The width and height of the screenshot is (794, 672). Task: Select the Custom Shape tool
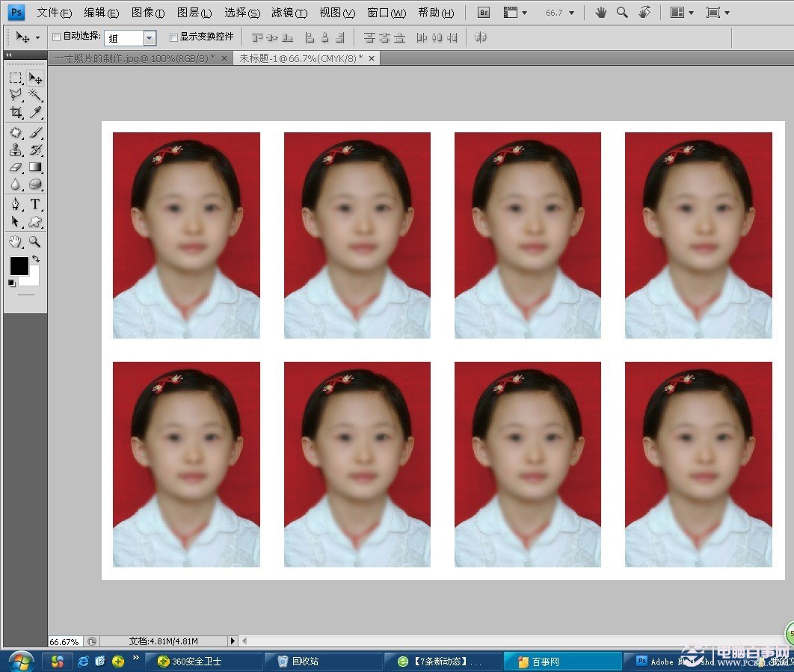[x=35, y=222]
